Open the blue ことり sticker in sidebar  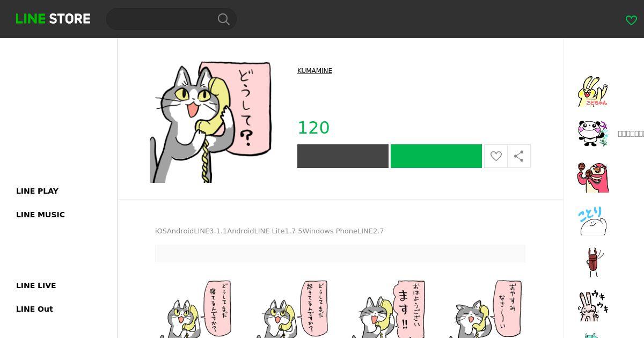[x=593, y=220]
